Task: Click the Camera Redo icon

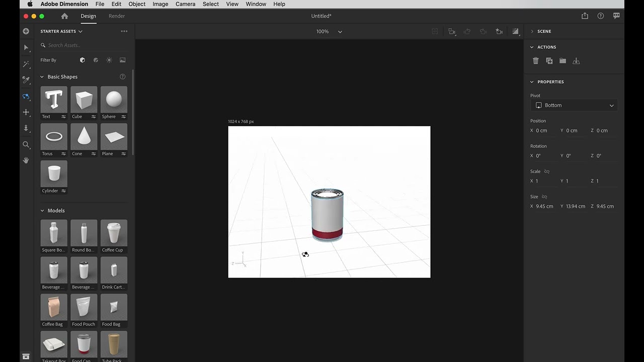Action: click(x=483, y=31)
